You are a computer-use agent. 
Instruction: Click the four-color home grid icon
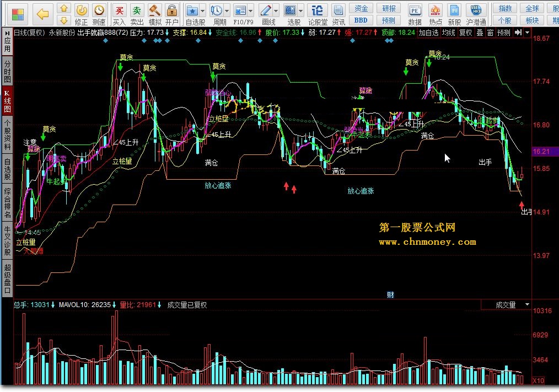point(18,14)
